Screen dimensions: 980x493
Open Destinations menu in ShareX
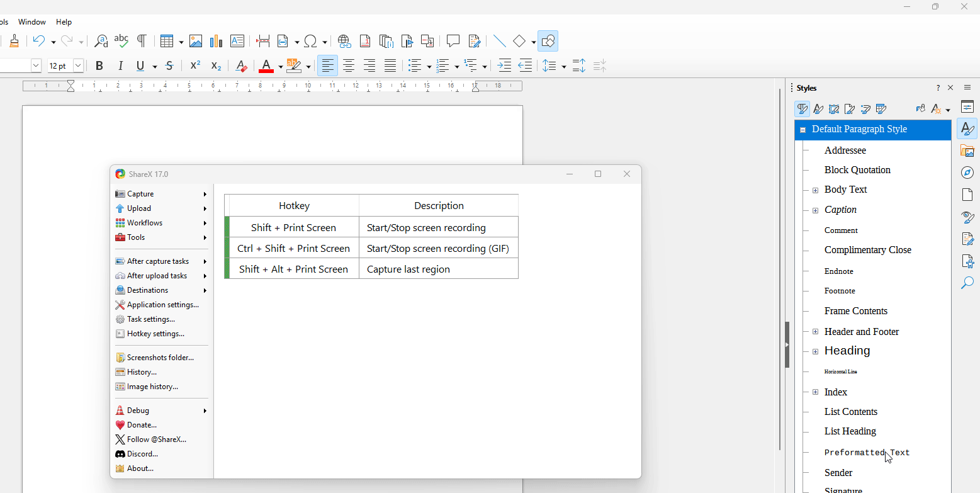[x=161, y=290]
